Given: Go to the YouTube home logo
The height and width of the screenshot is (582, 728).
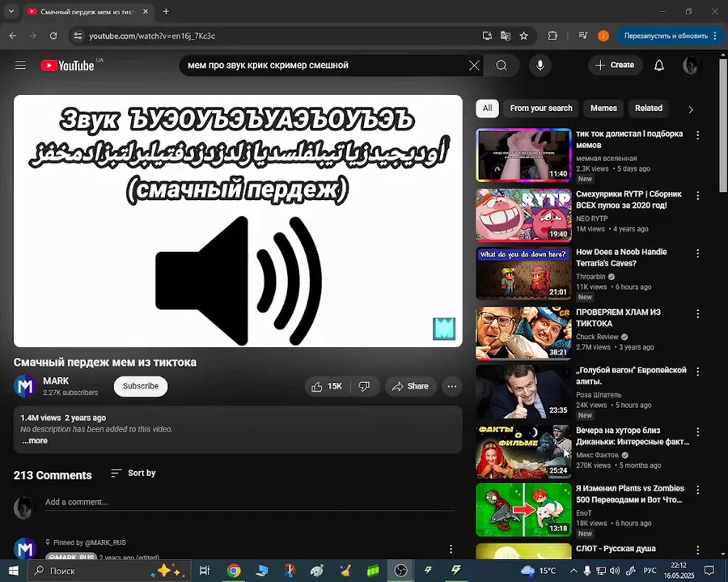Looking at the screenshot, I should click(x=68, y=66).
